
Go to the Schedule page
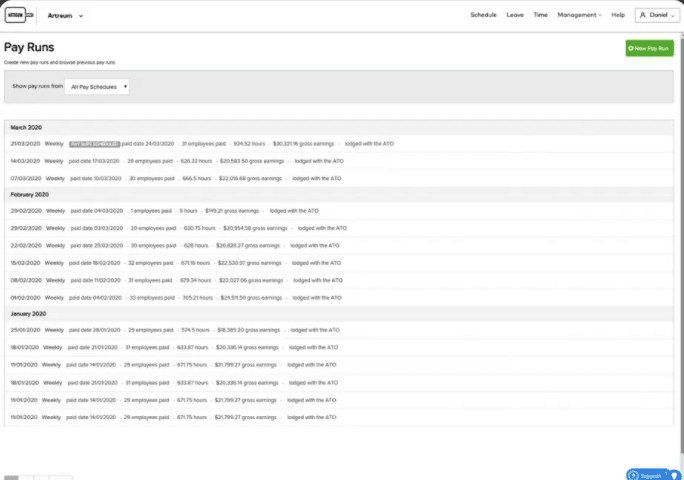pos(483,15)
